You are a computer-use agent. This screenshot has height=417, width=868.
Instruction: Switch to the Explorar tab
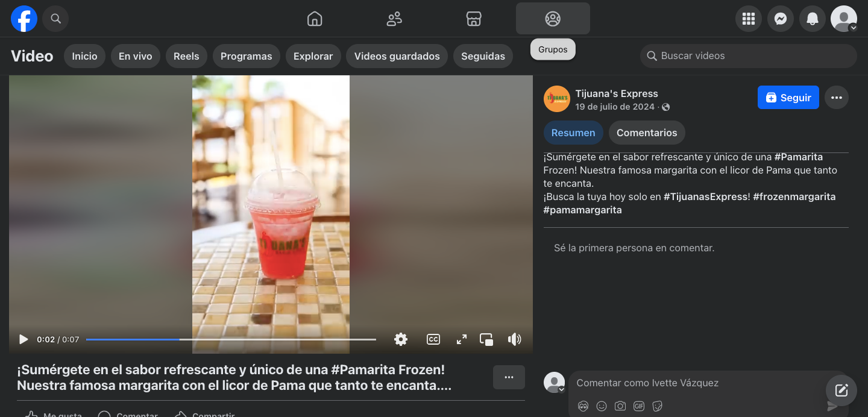tap(313, 56)
